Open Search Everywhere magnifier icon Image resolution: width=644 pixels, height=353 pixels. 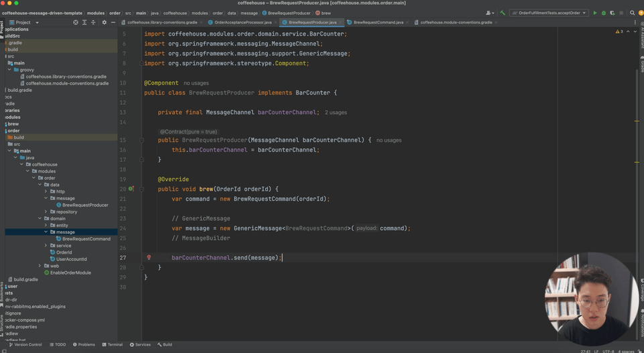pos(633,13)
